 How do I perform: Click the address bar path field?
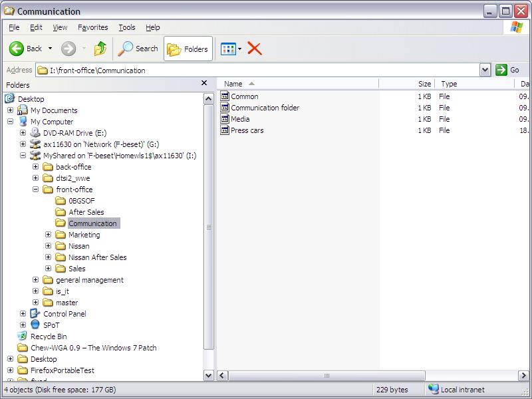point(259,70)
